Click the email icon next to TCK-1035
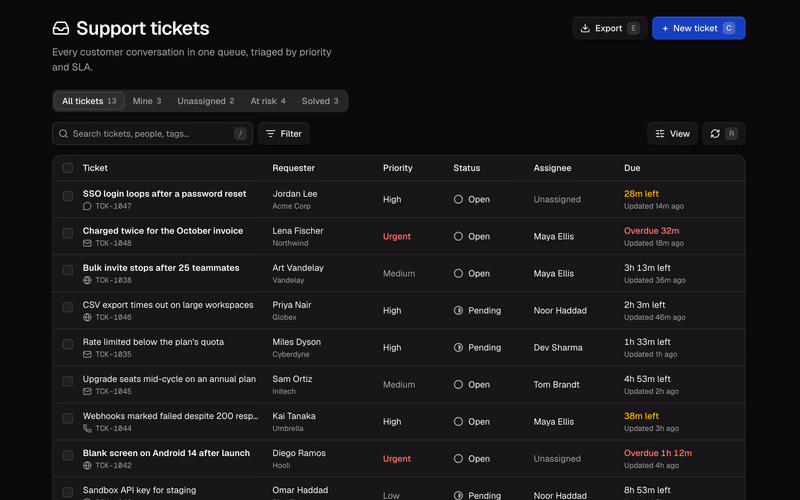Screen dimensions: 800x500 coord(87,354)
